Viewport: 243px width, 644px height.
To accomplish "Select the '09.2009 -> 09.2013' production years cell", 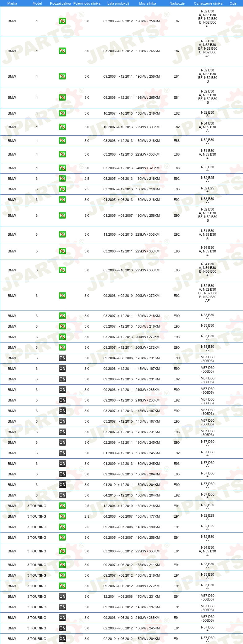I will (118, 474).
